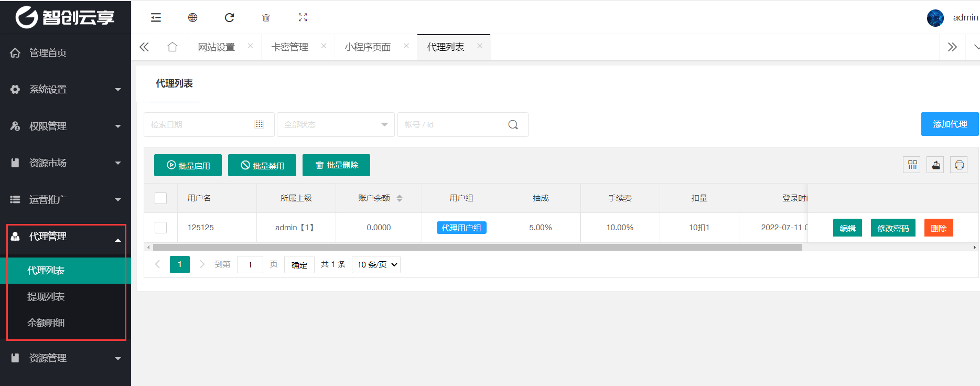Go to next page arrow in pagination
The height and width of the screenshot is (386, 980).
(202, 264)
